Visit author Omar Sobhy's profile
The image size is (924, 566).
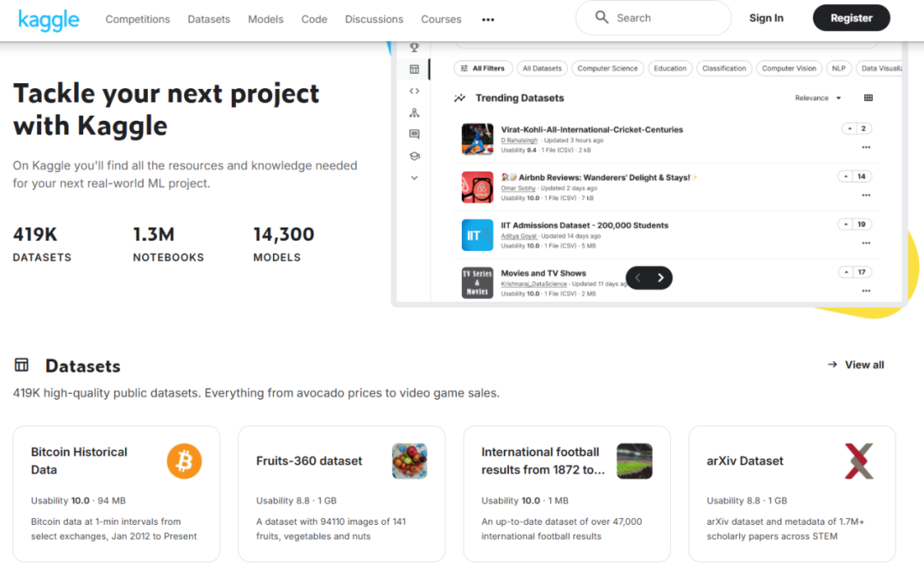518,188
